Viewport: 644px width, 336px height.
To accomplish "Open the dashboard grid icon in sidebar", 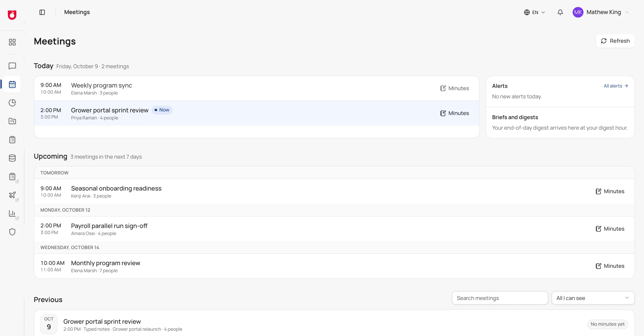I will tap(12, 42).
